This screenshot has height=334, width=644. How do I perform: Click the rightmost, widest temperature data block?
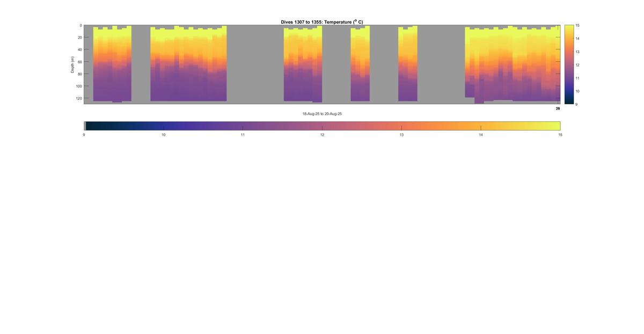(x=513, y=64)
